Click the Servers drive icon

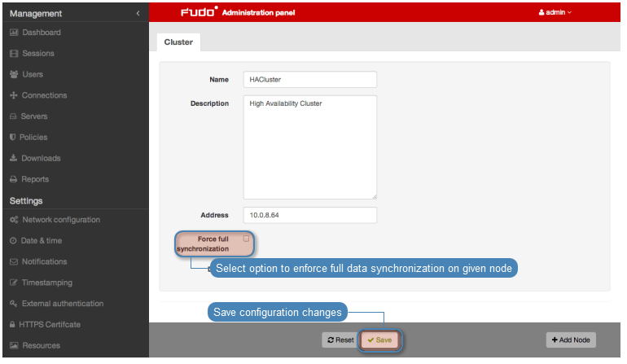13,116
